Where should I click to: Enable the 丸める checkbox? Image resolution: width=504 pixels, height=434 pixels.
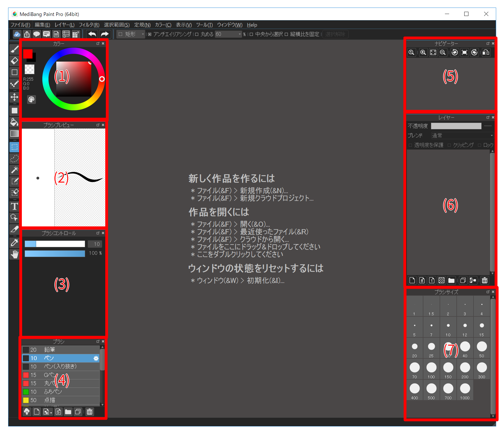(197, 34)
